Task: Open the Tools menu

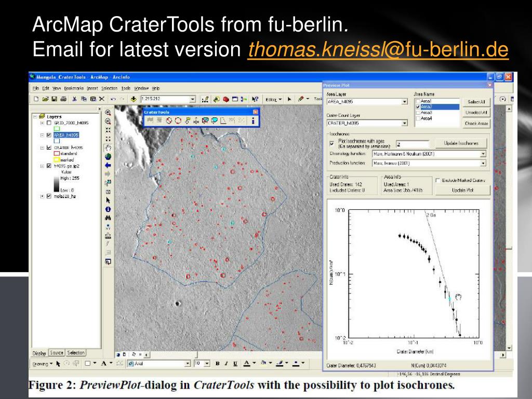Action: [x=126, y=88]
